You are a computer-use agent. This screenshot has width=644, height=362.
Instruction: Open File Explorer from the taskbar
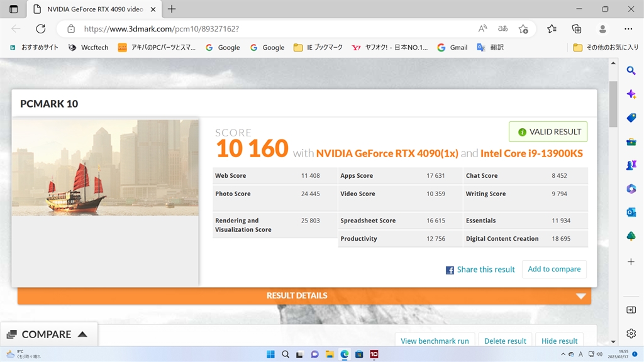click(x=330, y=354)
